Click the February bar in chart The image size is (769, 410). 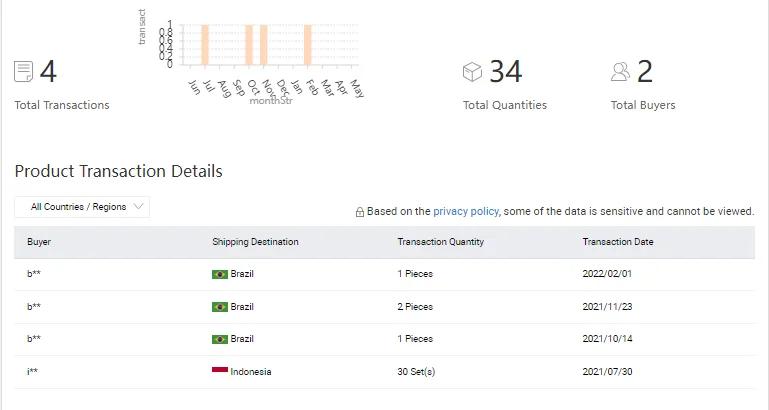point(308,45)
